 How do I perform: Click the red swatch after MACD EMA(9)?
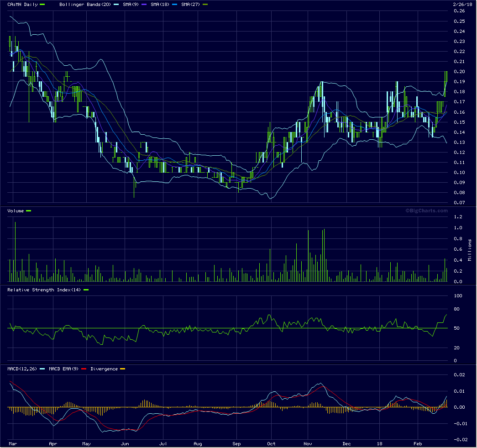(84, 369)
